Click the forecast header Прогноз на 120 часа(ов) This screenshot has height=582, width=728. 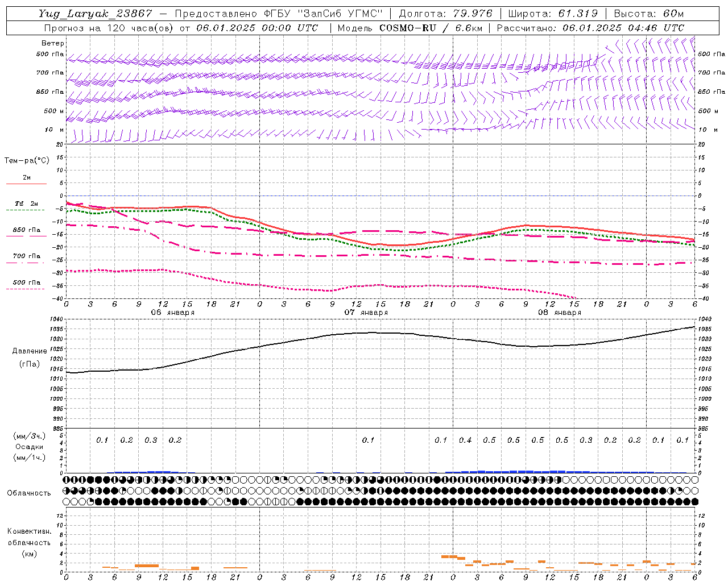point(108,28)
